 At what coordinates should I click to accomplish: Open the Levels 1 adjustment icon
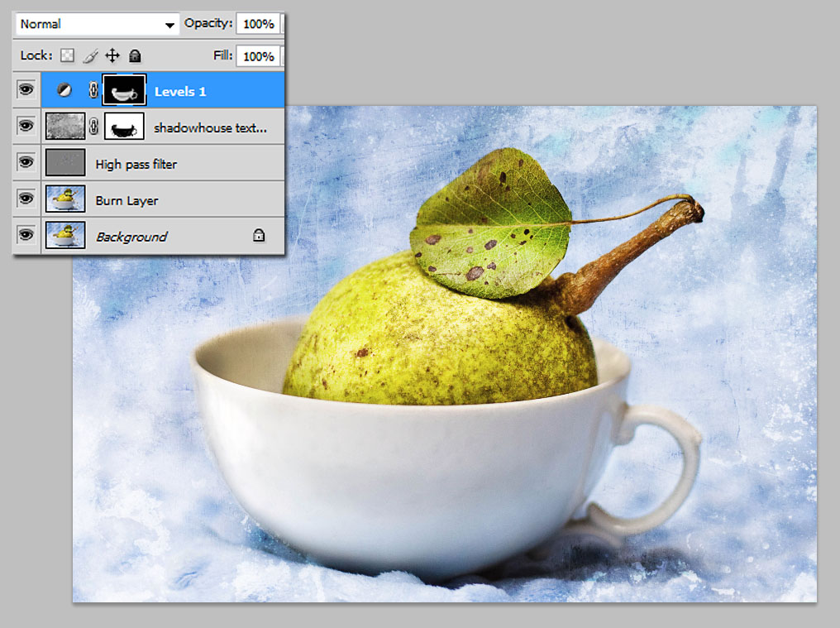[x=65, y=90]
